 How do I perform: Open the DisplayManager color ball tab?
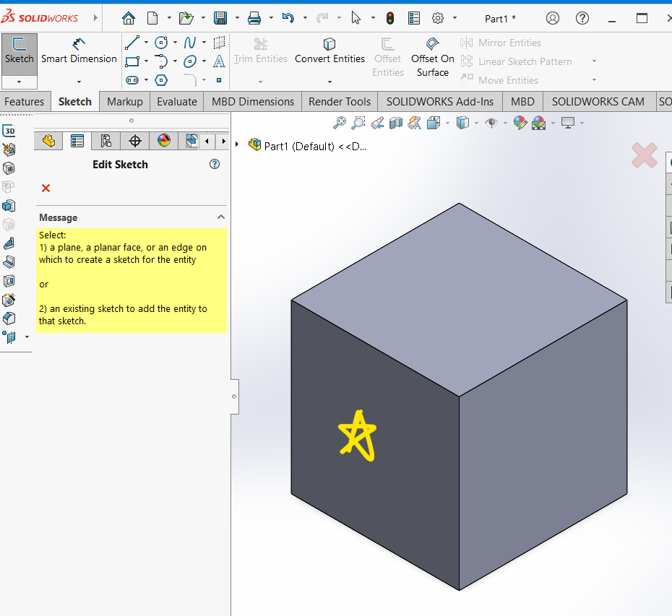pos(164,141)
